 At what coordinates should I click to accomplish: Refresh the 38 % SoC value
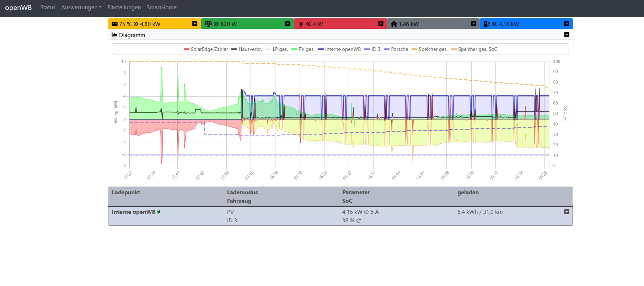[359, 221]
